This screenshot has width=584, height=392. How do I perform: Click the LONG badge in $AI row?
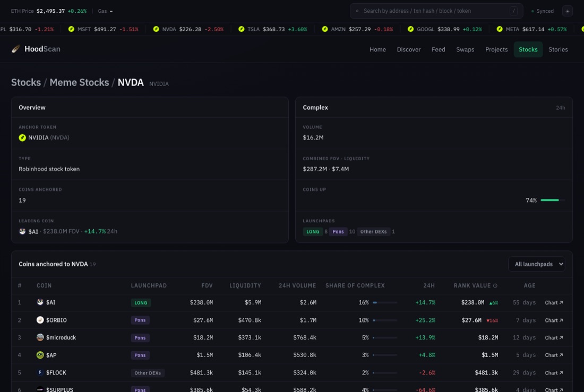point(140,303)
